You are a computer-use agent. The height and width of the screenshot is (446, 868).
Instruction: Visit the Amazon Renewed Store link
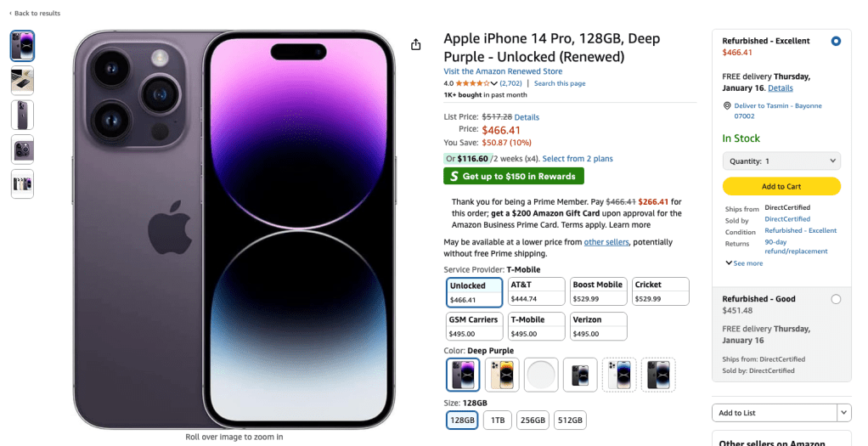click(x=503, y=71)
